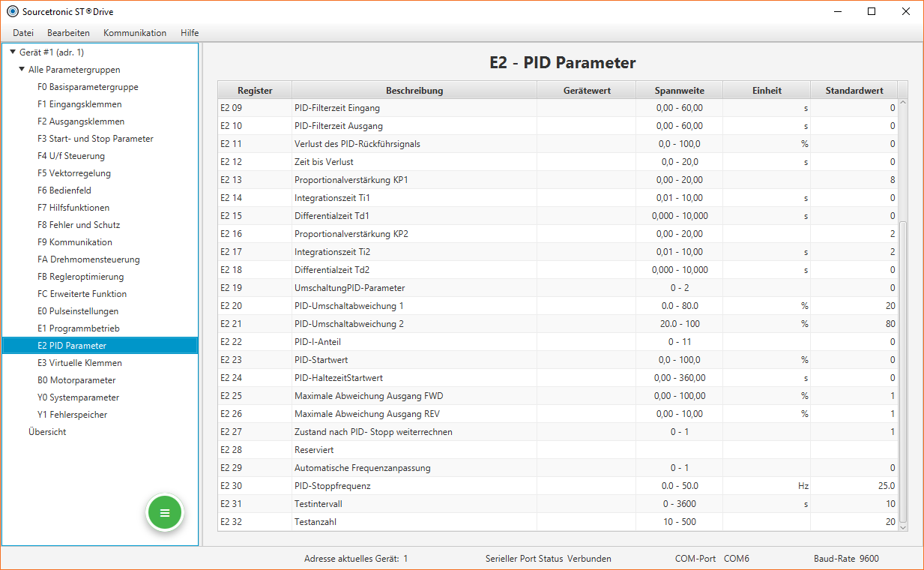Click the green floating menu button
Viewport: 924px width, 570px height.
coord(165,513)
